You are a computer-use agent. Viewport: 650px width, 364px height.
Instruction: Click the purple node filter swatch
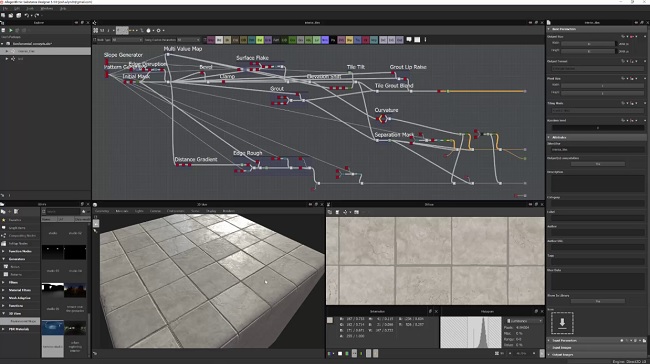(325, 40)
